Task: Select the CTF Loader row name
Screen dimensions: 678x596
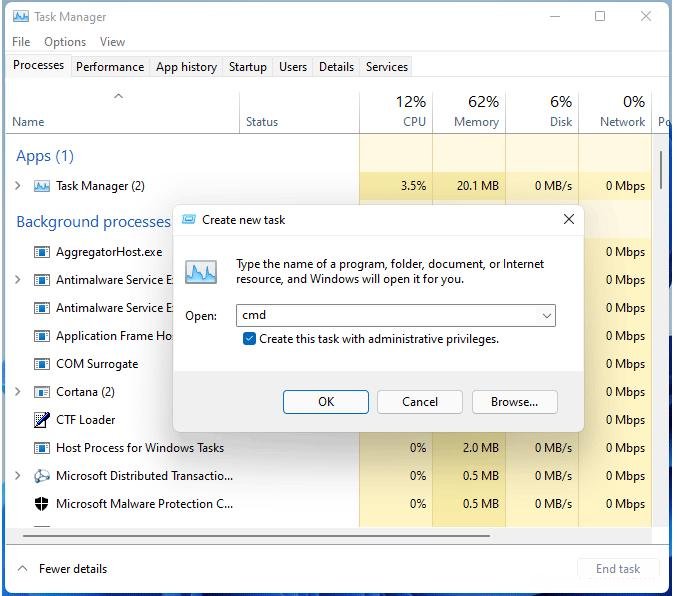Action: point(86,420)
